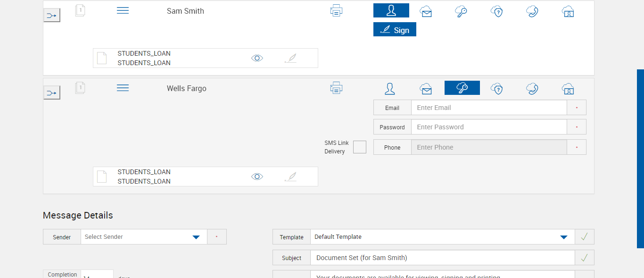Select cloud shield question option for Wells Fargo

(497, 88)
